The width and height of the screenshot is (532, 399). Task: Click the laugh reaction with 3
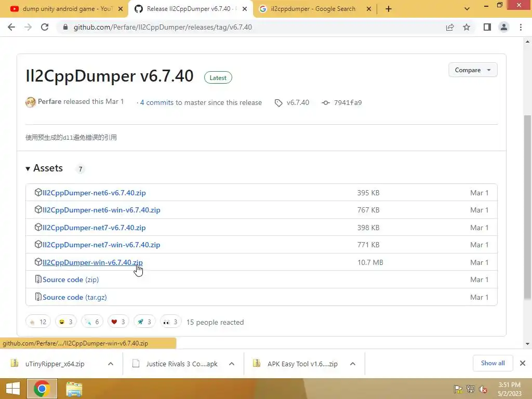(x=66, y=322)
